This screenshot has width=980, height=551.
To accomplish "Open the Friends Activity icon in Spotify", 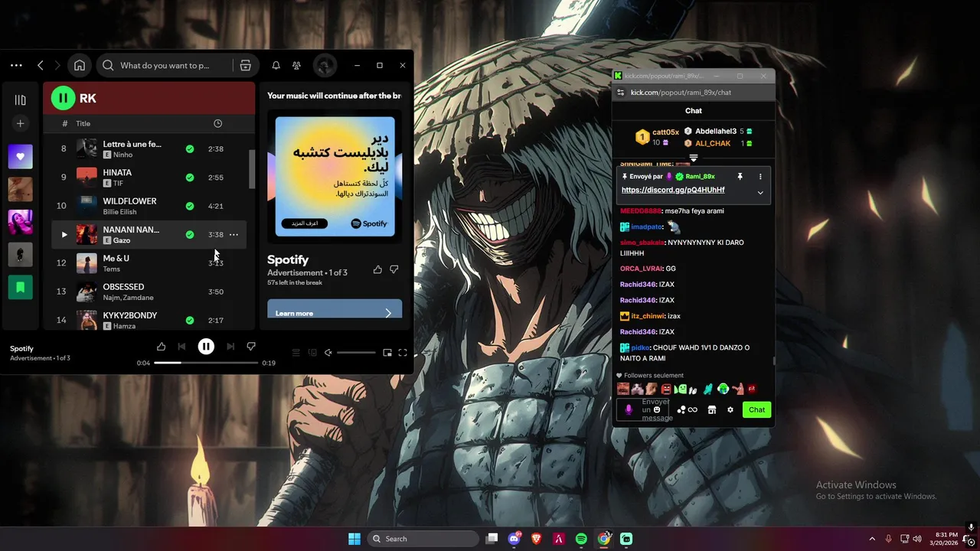I will [296, 65].
